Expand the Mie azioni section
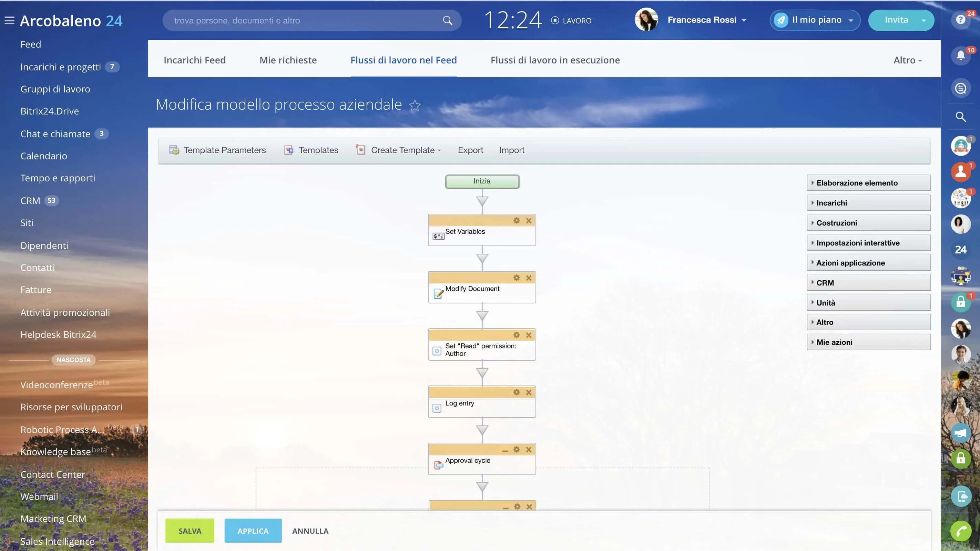The height and width of the screenshot is (551, 980). [x=869, y=342]
